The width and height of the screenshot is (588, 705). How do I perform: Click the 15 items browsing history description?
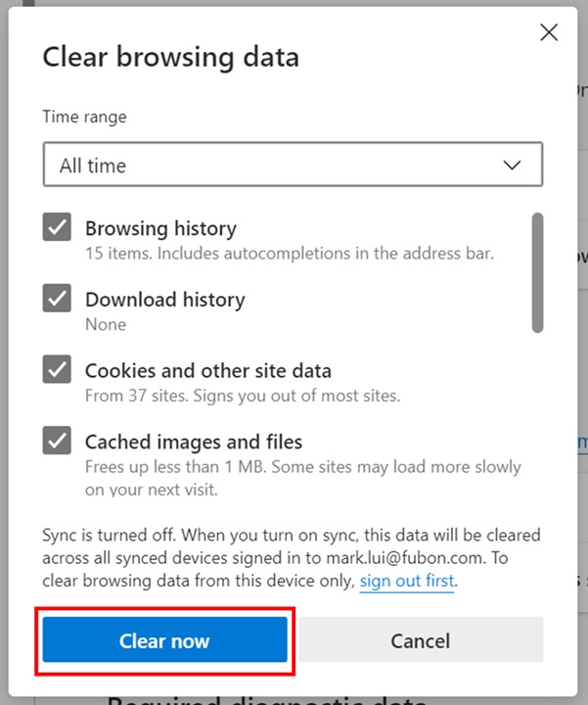(x=290, y=253)
